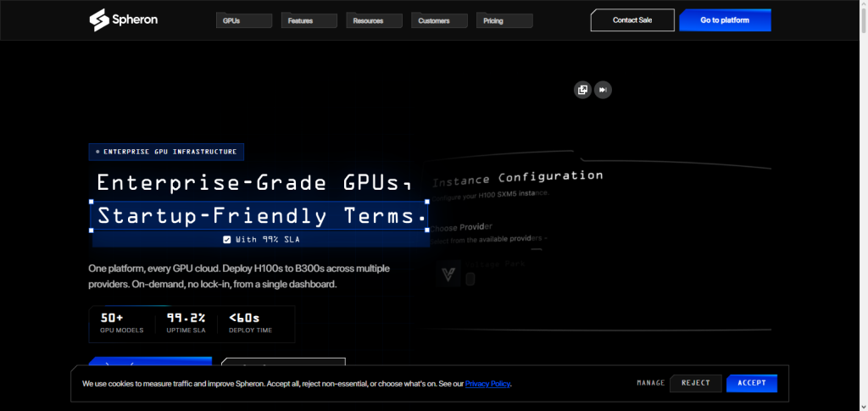The height and width of the screenshot is (411, 868).
Task: Open Manage cookie preferences
Action: 650,383
